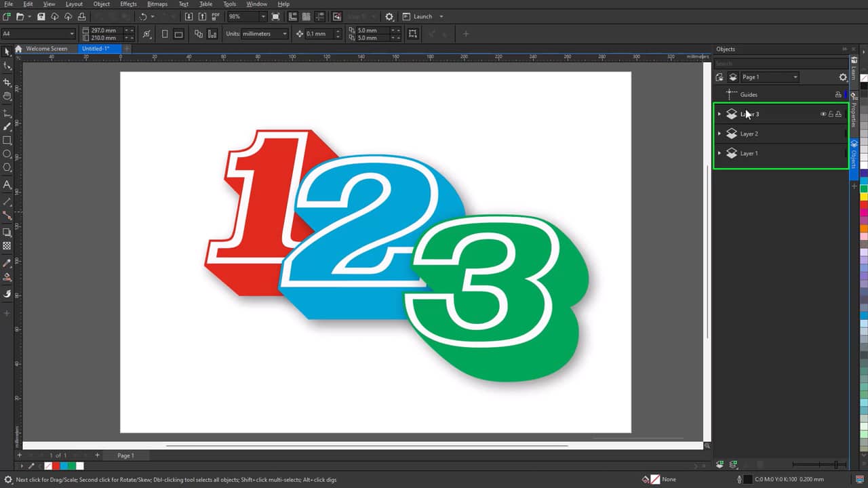
Task: Select the Pick tool in the toolbox
Action: 7,52
